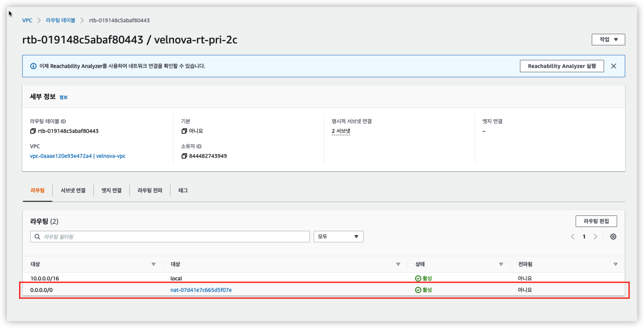Screen dimensions: 644x328
Task: Click the info icon in the blue banner
Action: (x=33, y=66)
